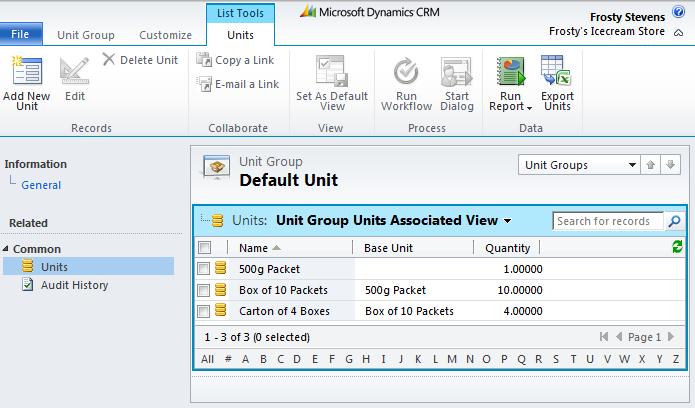The width and height of the screenshot is (695, 408).
Task: Switch to the Unit Group tab
Action: [86, 35]
